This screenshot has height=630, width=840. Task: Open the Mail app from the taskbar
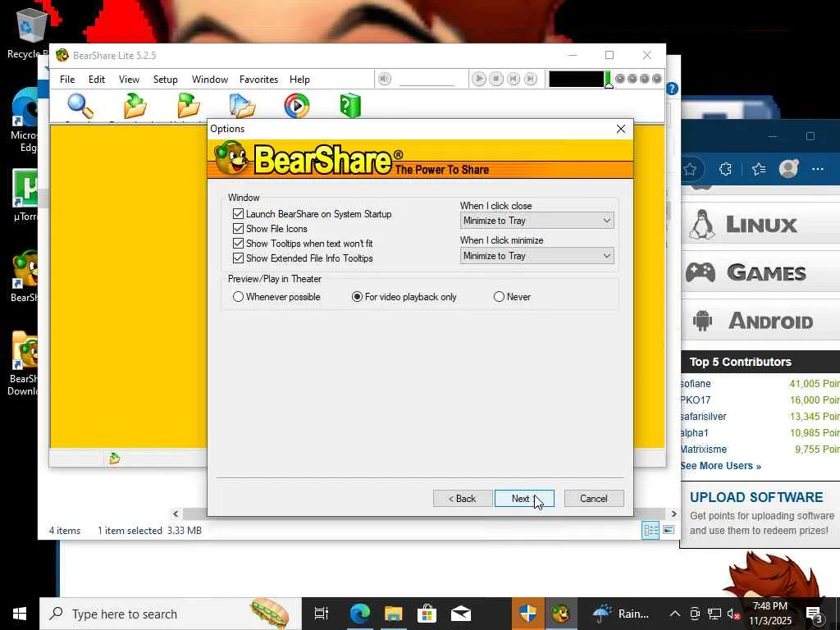click(x=461, y=614)
